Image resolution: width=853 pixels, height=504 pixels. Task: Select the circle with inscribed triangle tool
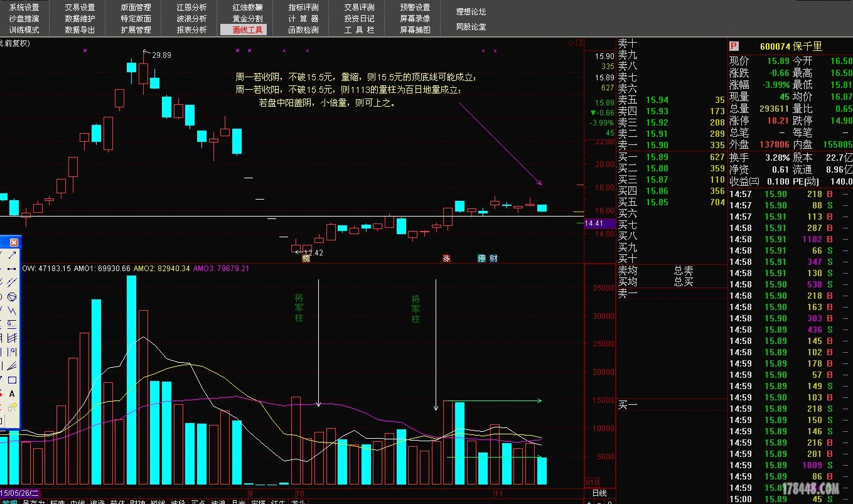point(12,296)
